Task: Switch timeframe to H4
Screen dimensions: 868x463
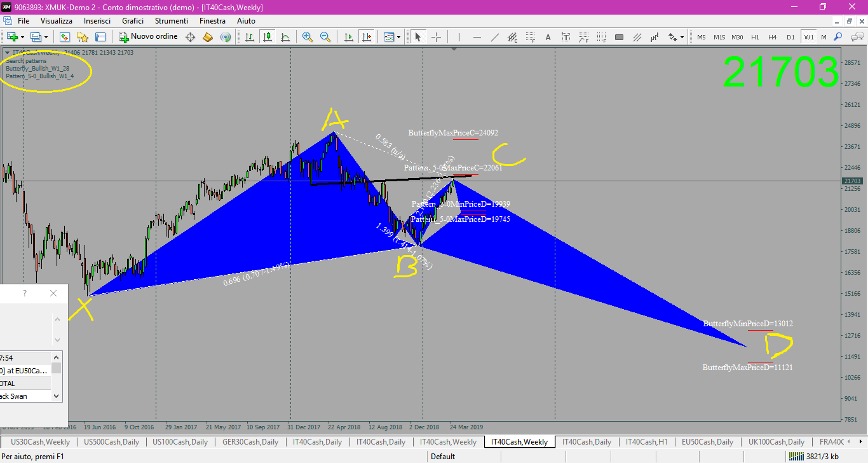Action: (773, 37)
